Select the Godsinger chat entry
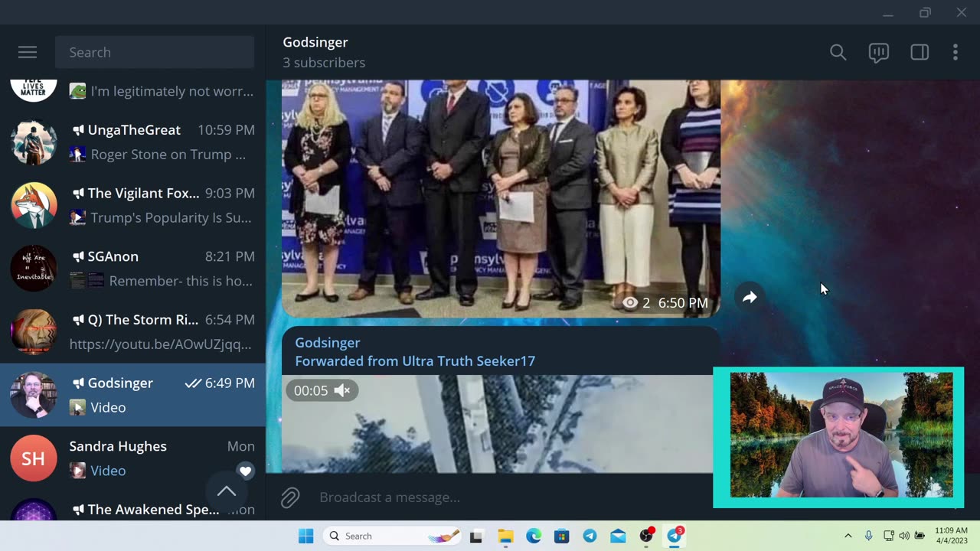This screenshot has width=980, height=551. pos(133,395)
